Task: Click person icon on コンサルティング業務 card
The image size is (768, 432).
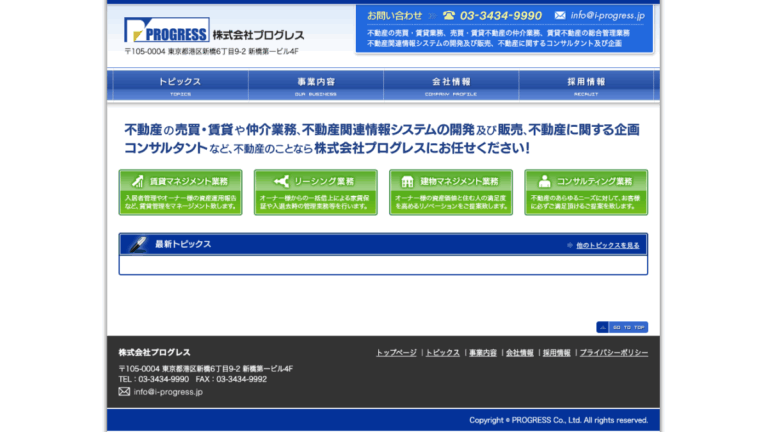Action: coord(544,181)
